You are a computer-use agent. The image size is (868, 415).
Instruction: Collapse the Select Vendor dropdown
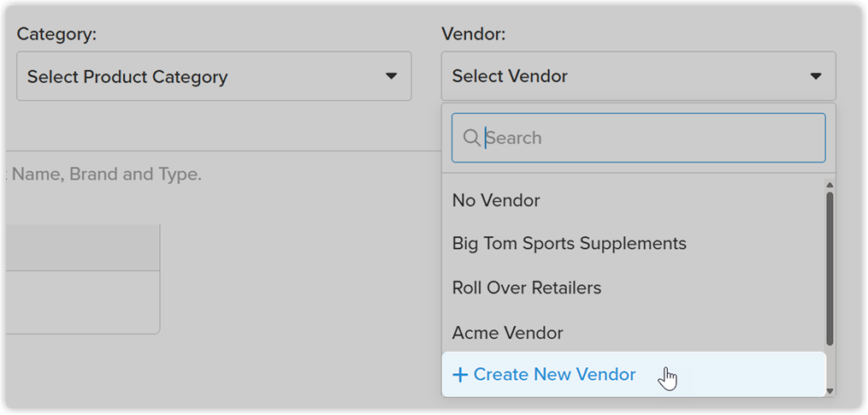[x=638, y=76]
